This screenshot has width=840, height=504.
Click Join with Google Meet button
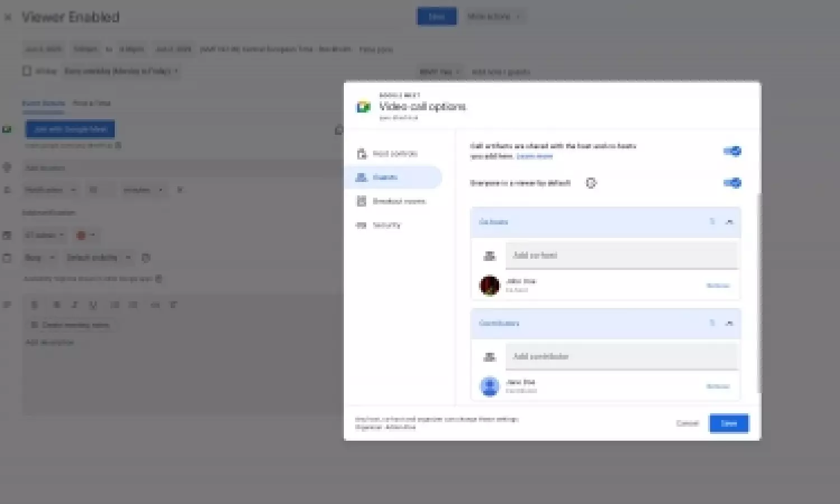[70, 129]
